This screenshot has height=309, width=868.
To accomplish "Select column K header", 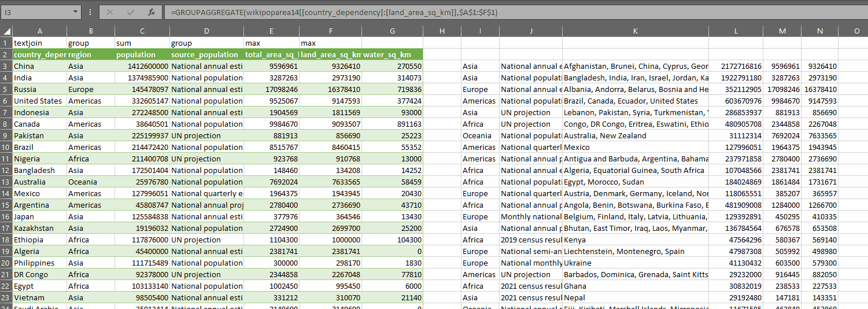I will click(x=636, y=31).
